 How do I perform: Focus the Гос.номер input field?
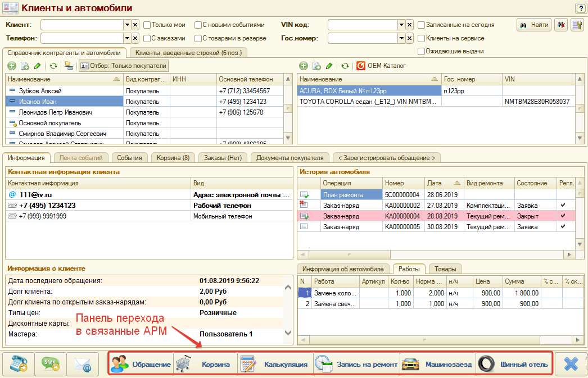[x=363, y=38]
